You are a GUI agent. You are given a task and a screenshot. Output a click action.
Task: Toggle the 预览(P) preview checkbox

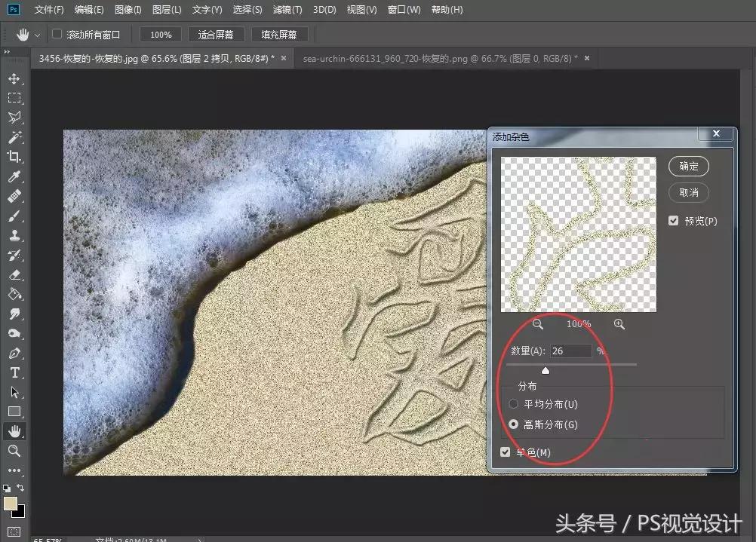point(674,220)
